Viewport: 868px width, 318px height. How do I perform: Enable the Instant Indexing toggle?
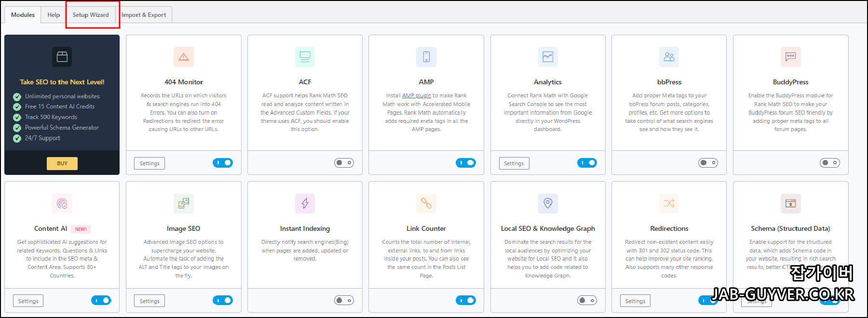(344, 301)
